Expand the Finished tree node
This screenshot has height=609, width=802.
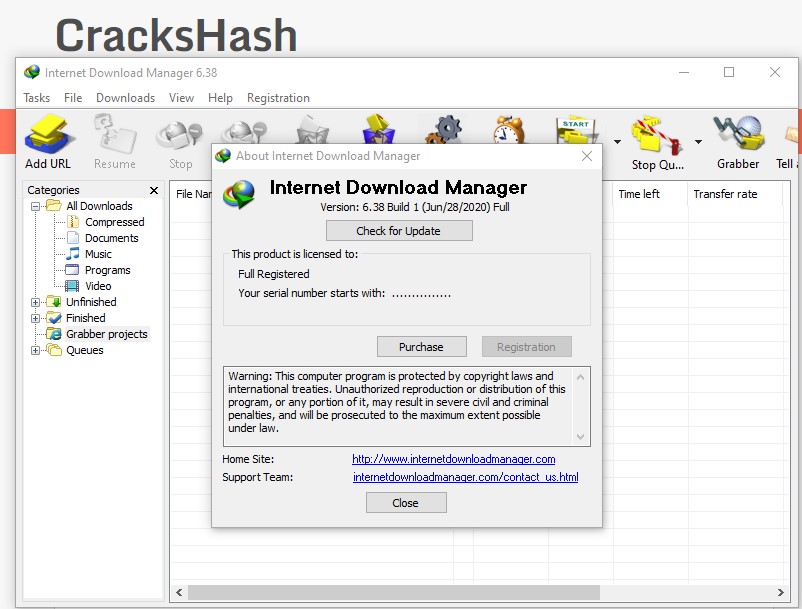[35, 318]
